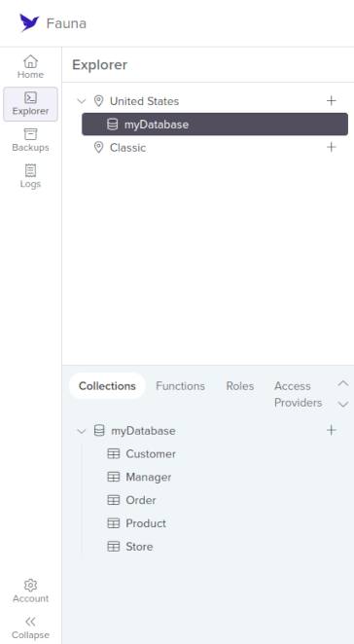Viewport: 354px width, 644px height.
Task: Click the United States region pin icon
Action: pos(98,101)
